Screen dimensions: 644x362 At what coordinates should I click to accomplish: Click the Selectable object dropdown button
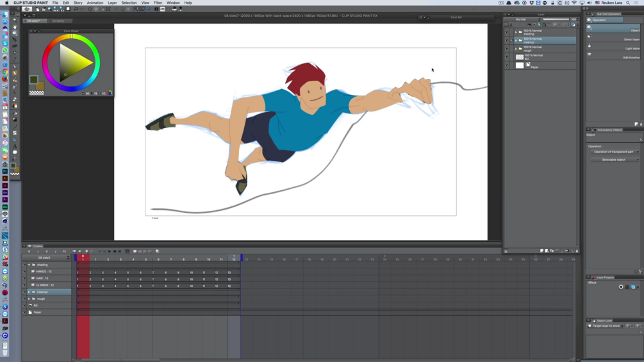tap(615, 160)
